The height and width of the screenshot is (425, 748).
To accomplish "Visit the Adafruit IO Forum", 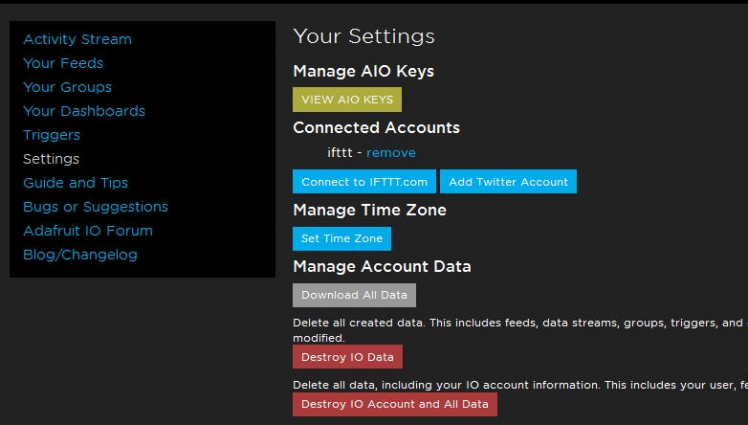I will coord(88,231).
